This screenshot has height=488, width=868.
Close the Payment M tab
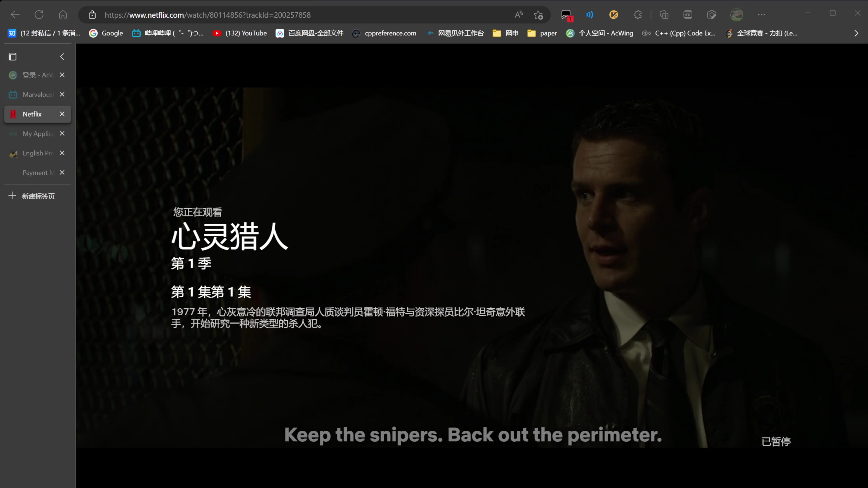click(62, 172)
